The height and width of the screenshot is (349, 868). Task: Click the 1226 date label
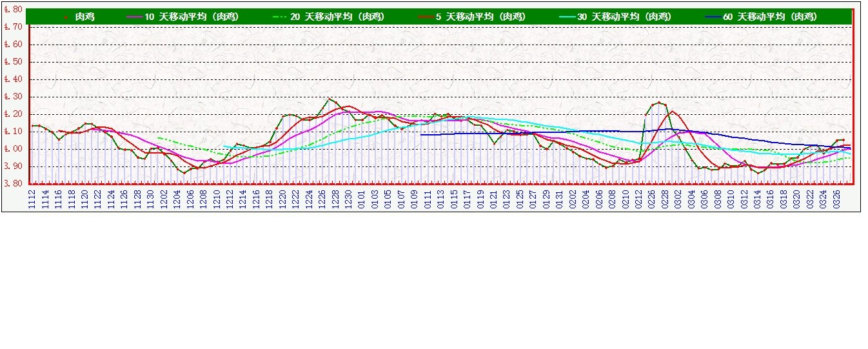[x=322, y=198]
